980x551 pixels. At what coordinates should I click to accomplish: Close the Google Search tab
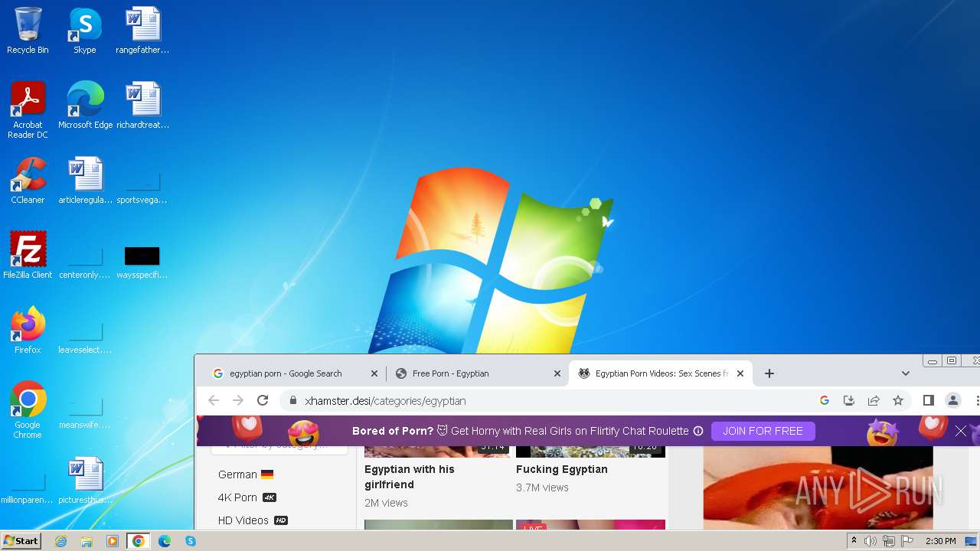[x=374, y=373]
